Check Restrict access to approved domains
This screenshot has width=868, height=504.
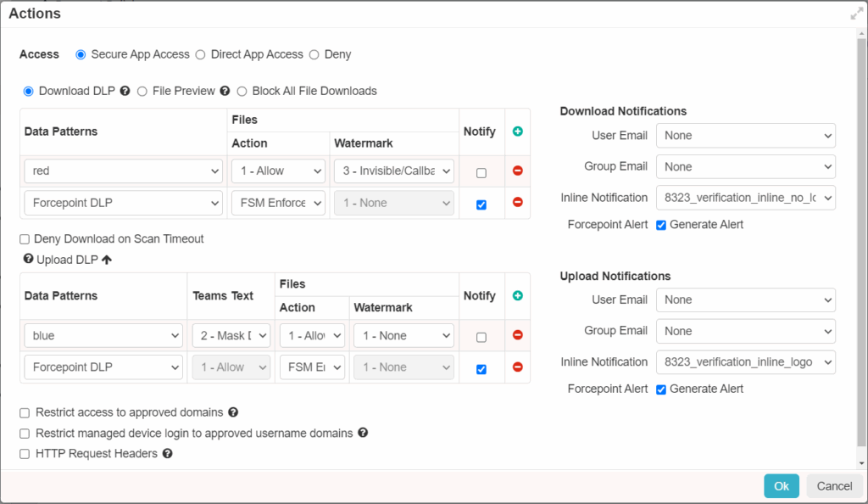click(25, 412)
